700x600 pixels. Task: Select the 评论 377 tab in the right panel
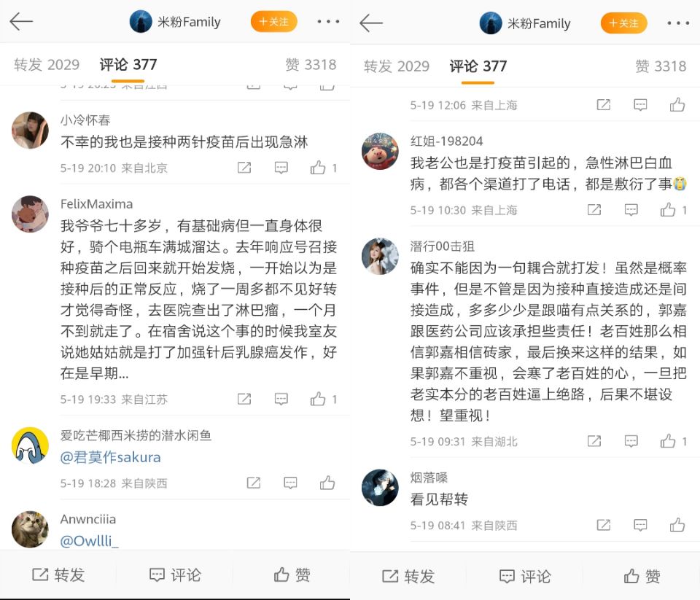(478, 66)
